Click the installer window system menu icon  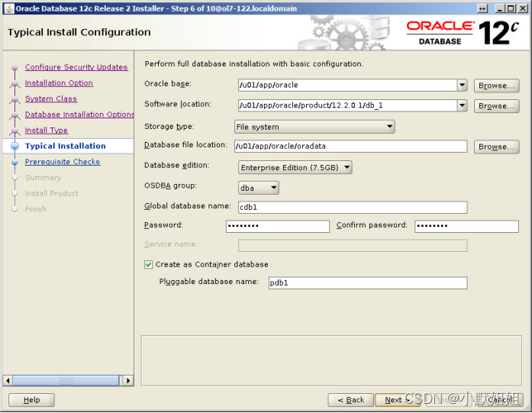tap(9, 8)
